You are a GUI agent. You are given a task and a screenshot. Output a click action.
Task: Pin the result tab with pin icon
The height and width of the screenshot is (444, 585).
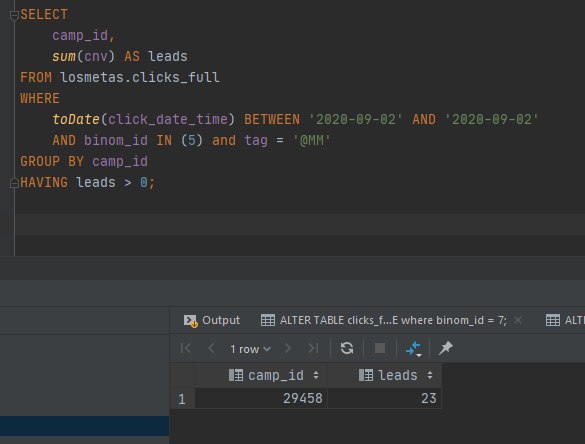[446, 348]
